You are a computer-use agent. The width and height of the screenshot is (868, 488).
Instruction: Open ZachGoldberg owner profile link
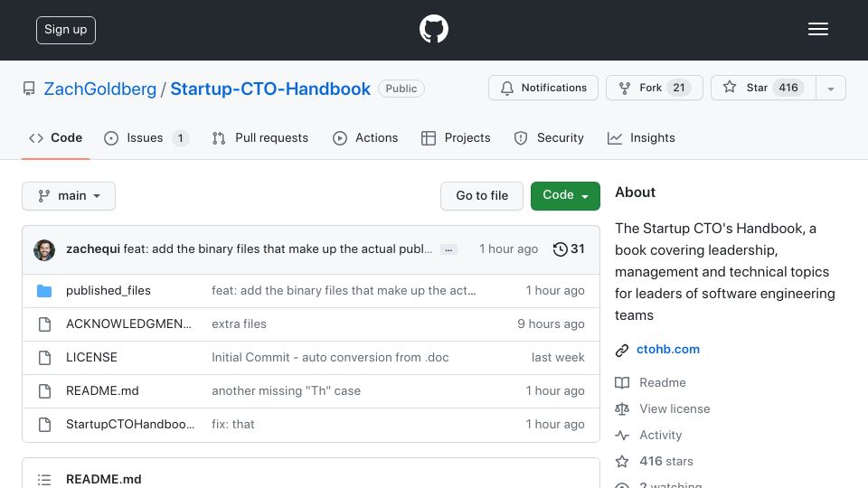(x=100, y=89)
